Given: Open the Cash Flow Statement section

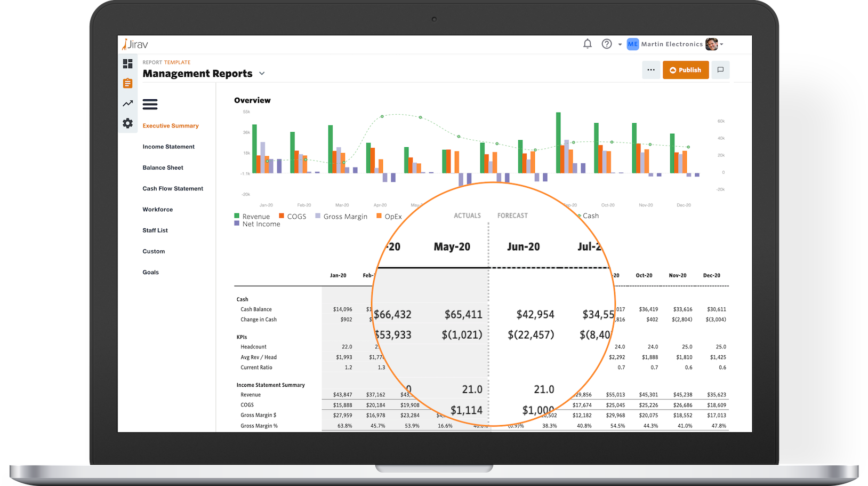Looking at the screenshot, I should [x=173, y=188].
